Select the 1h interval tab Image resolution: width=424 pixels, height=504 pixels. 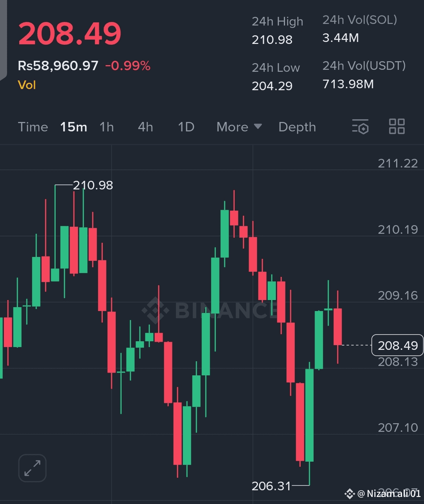[x=106, y=127]
